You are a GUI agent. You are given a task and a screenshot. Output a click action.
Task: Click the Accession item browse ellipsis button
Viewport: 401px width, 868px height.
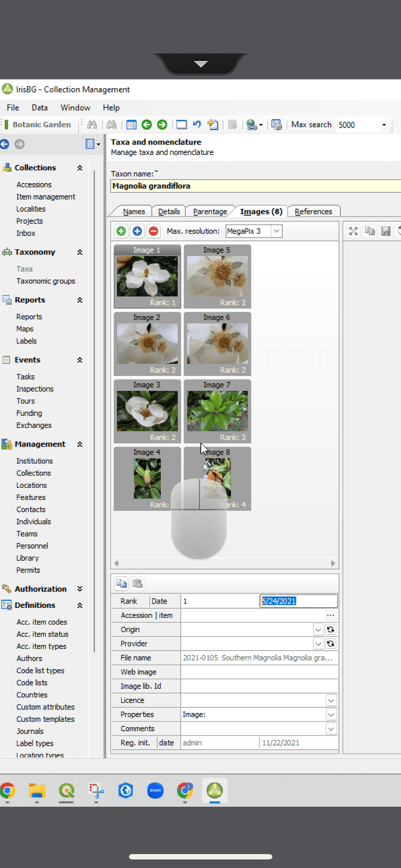tap(330, 615)
